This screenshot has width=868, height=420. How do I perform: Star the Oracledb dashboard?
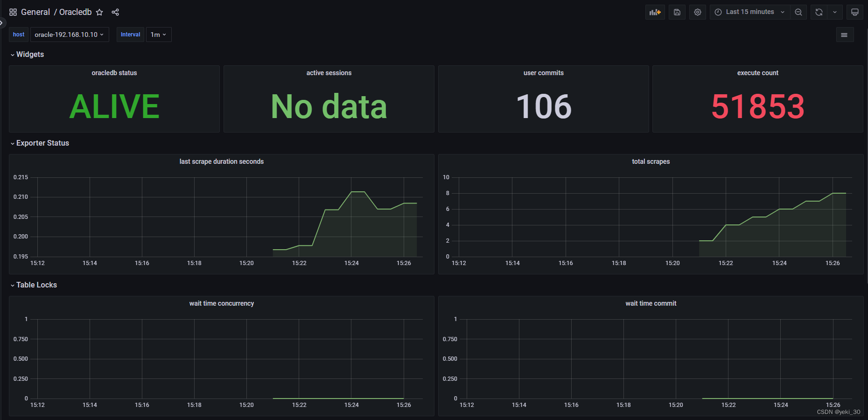click(99, 12)
